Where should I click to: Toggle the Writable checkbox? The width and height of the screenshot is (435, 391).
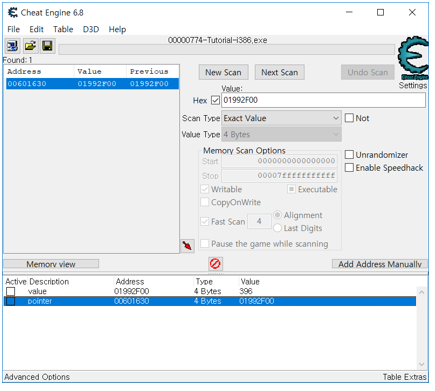coord(205,189)
